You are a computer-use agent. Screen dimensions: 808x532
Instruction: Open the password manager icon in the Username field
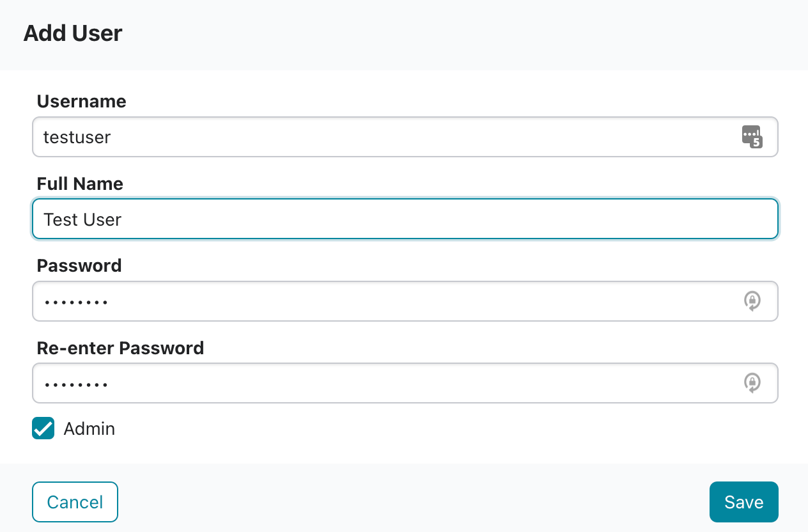coord(752,137)
